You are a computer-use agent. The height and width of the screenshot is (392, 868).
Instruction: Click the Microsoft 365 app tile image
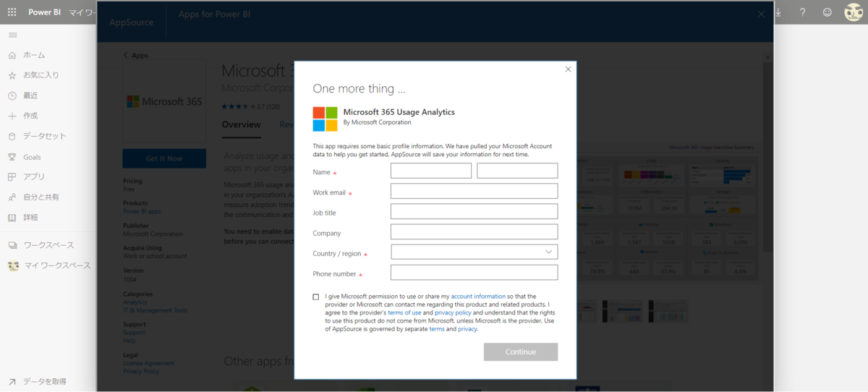click(164, 101)
